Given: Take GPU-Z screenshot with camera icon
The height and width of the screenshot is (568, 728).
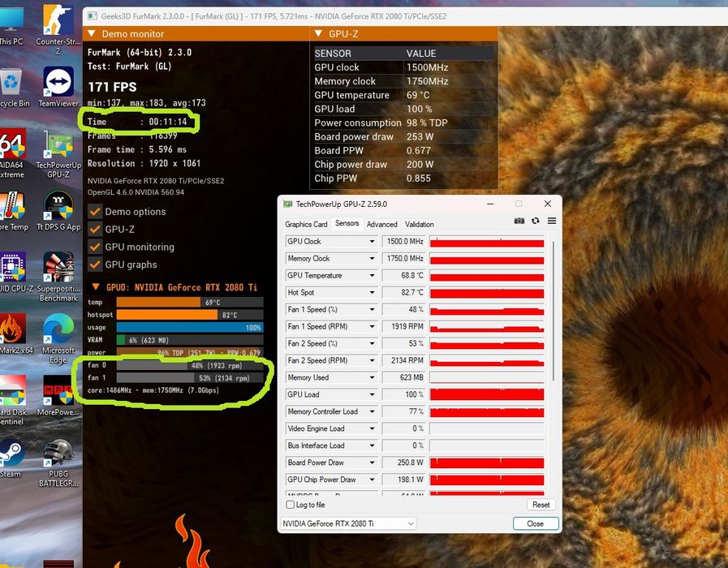Looking at the screenshot, I should pos(519,221).
